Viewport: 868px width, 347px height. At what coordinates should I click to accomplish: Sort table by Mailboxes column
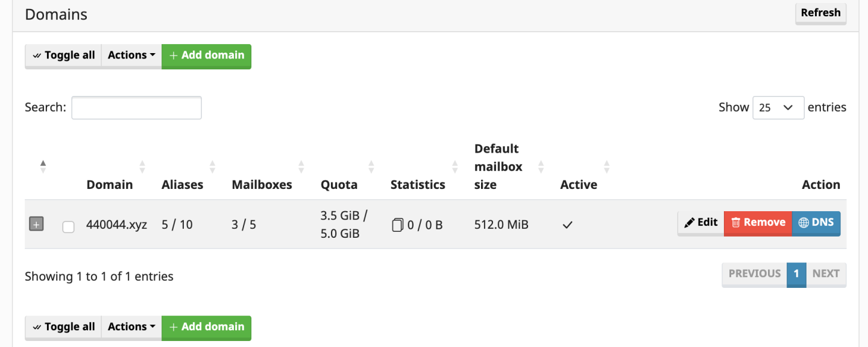point(301,167)
